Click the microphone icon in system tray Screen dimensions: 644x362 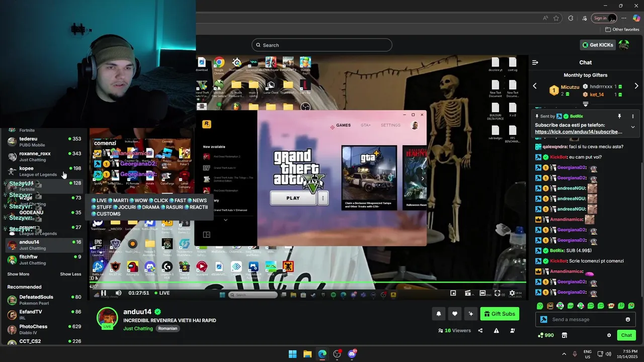(575, 354)
